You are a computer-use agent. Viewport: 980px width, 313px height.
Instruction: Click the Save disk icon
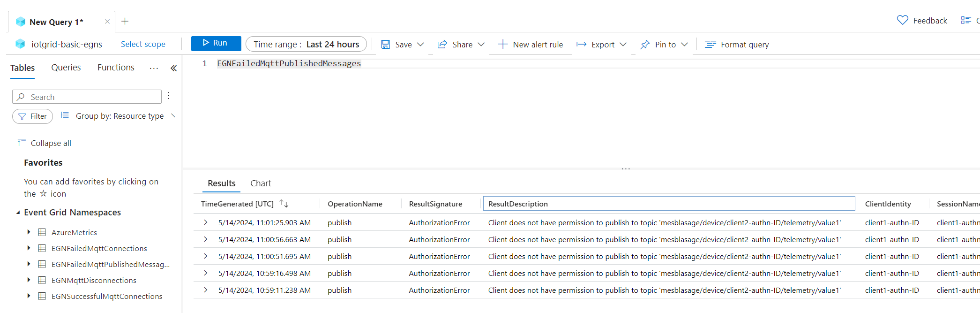tap(385, 45)
